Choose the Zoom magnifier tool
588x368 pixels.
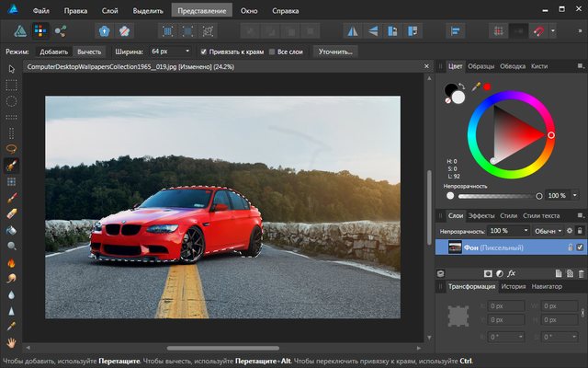click(x=11, y=247)
